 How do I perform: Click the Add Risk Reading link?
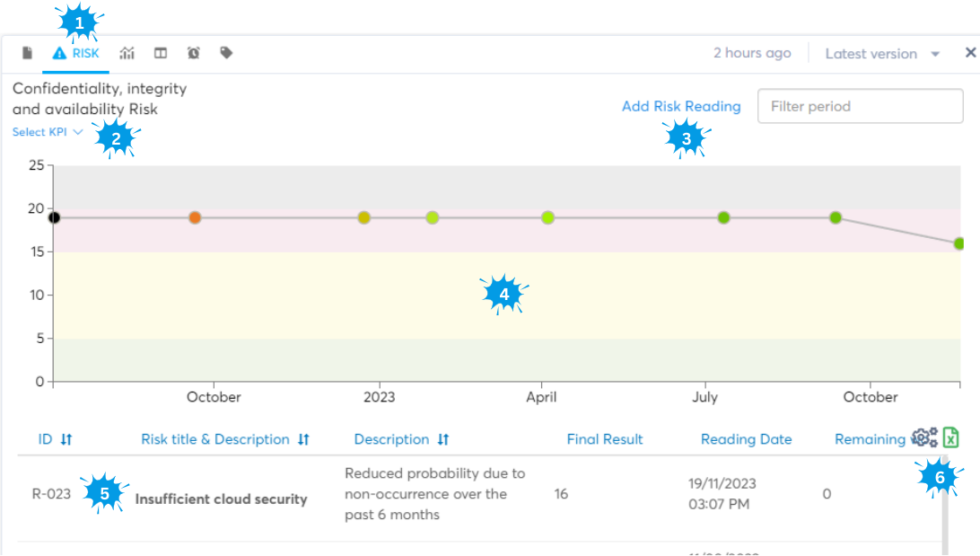click(x=681, y=106)
